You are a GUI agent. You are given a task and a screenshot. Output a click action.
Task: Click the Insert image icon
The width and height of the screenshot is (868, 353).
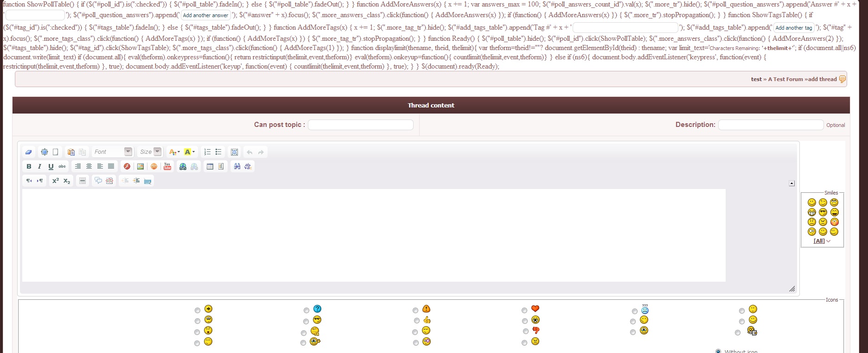pos(140,166)
